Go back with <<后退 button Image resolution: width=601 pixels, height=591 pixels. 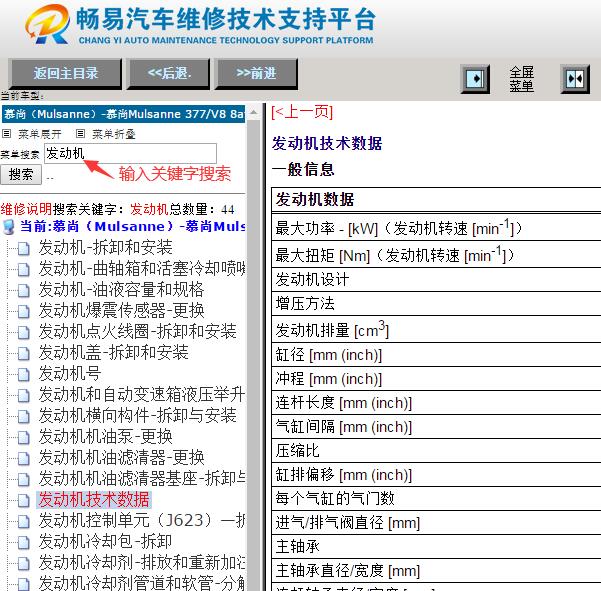point(169,74)
